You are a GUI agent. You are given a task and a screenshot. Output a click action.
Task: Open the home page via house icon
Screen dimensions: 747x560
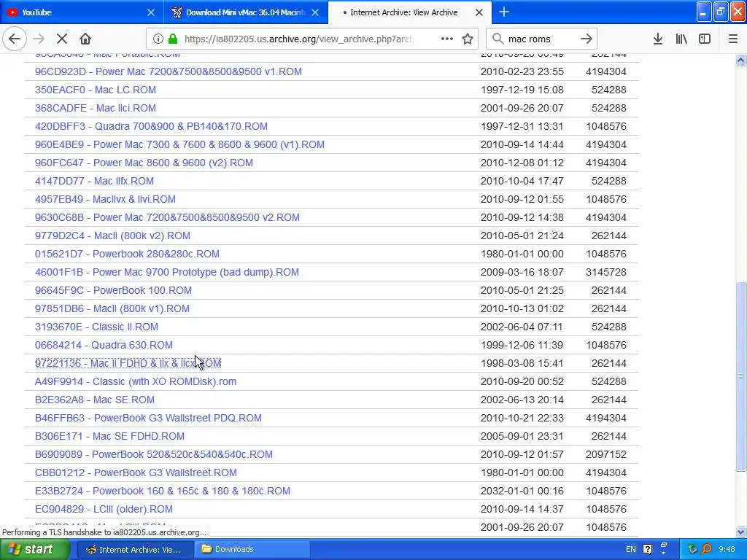85,39
